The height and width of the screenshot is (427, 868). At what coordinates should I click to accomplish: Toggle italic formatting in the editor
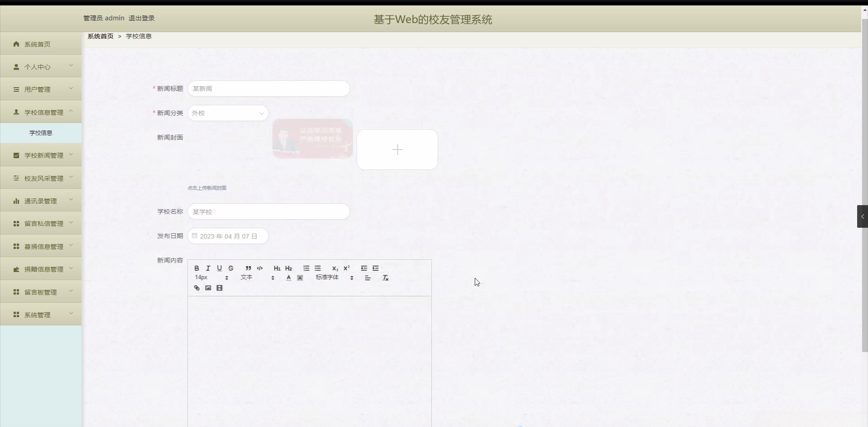[x=208, y=268]
